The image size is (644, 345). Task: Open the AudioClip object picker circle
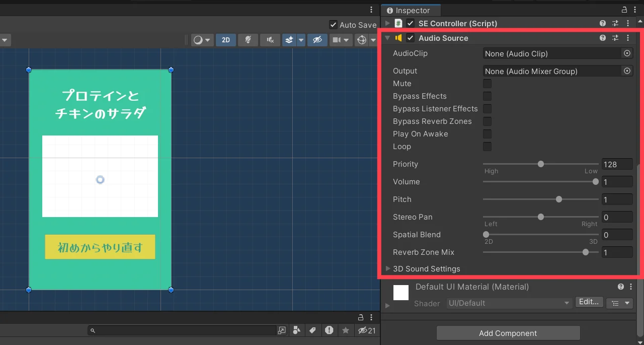[x=627, y=53]
